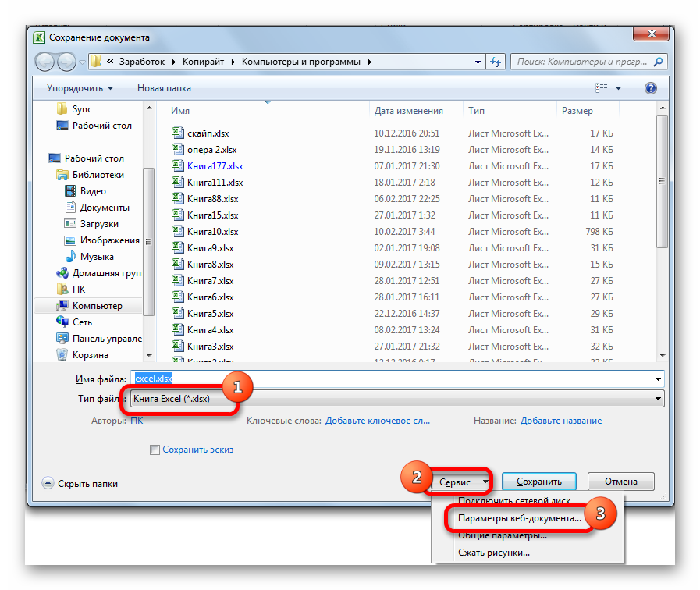Click the refresh folder icon in address bar
This screenshot has height=590, width=700.
496,62
